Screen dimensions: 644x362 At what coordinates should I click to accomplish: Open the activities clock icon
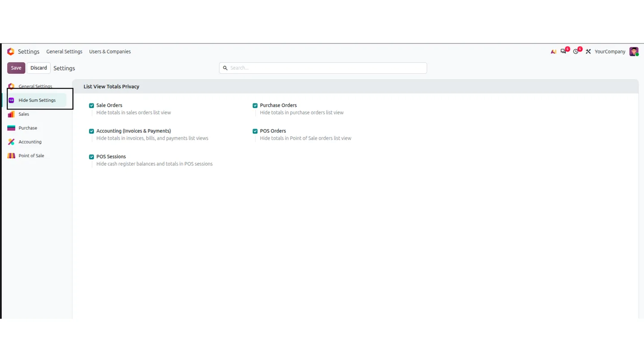coord(576,51)
